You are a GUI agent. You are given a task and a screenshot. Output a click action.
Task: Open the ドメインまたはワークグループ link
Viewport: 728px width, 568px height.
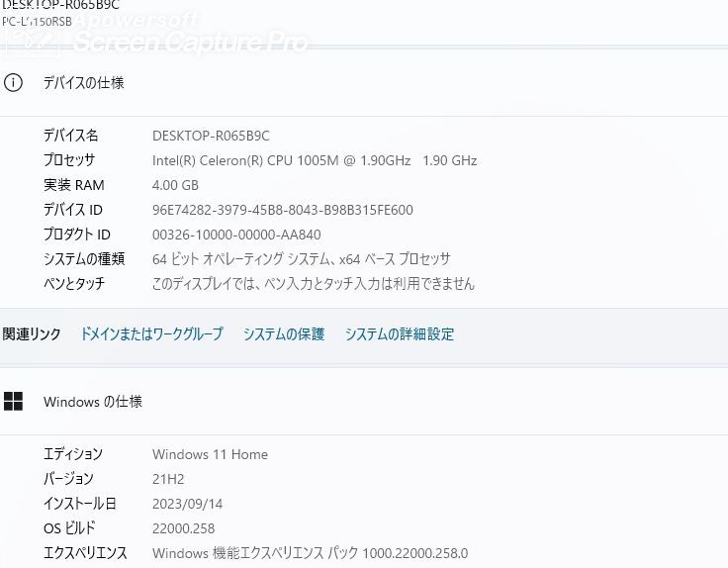(151, 333)
